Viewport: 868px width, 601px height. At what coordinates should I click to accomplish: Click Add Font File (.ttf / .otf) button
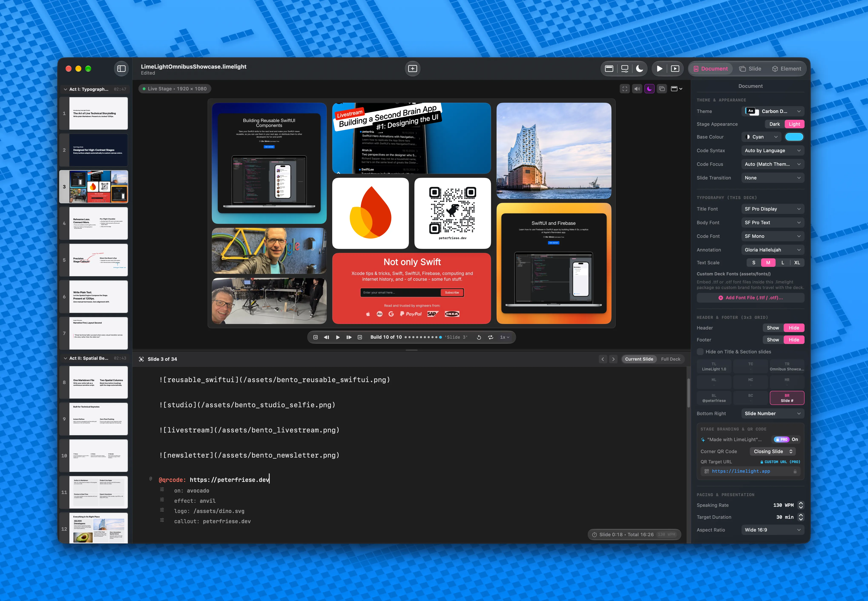point(750,298)
